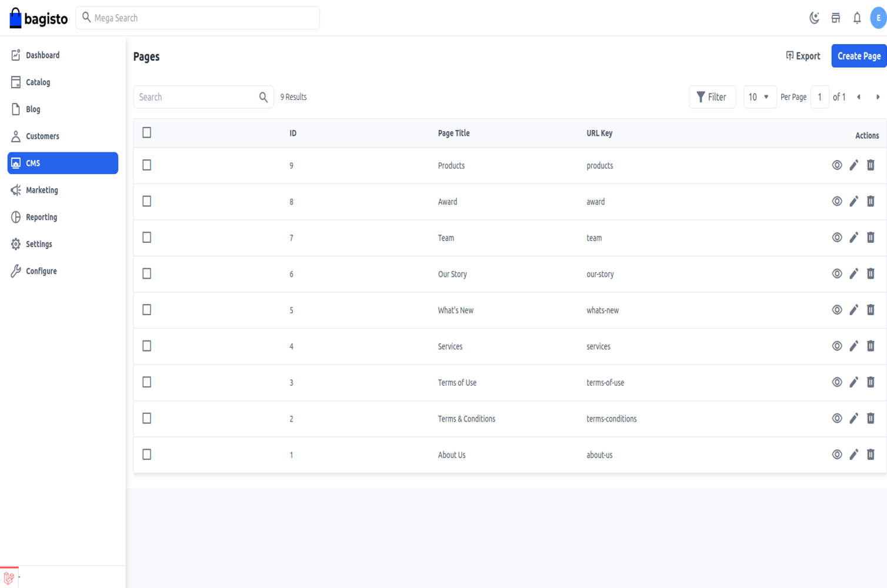Open the notifications bell
887x588 pixels.
[857, 18]
